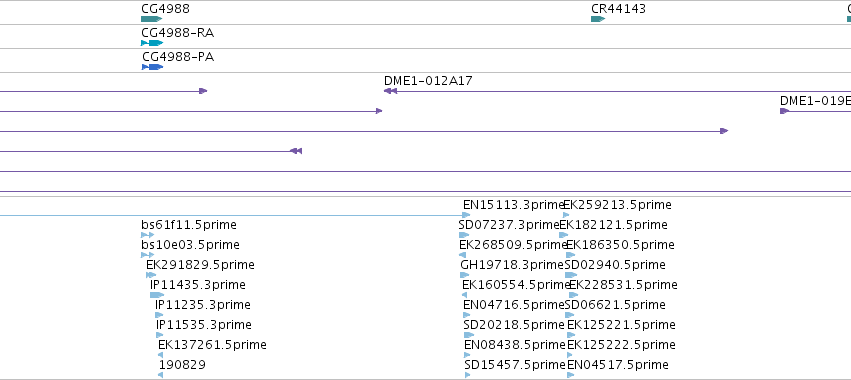
Task: Select the EK259213.5prime label
Action: click(x=617, y=205)
